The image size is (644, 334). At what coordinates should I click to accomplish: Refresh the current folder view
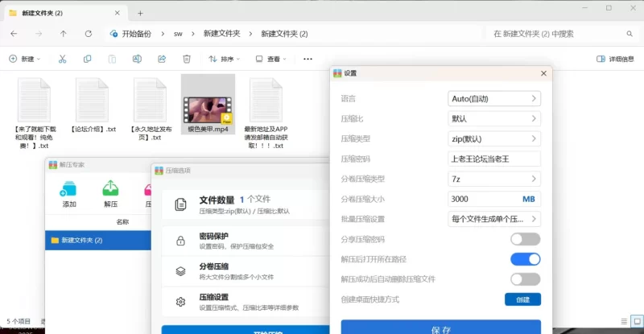[89, 34]
